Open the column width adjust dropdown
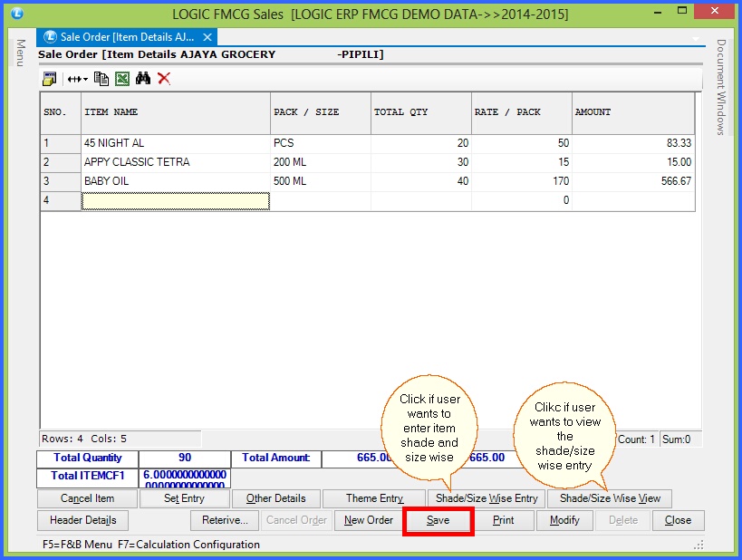742x560 pixels. (x=78, y=79)
